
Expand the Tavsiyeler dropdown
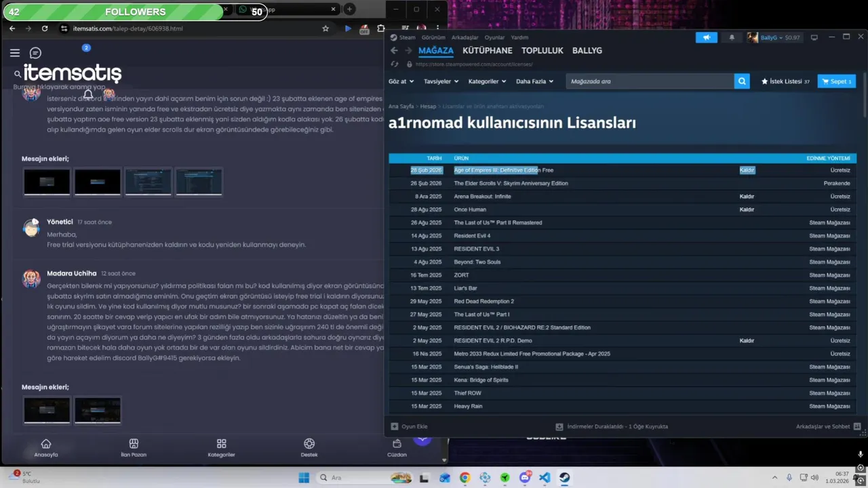point(441,81)
